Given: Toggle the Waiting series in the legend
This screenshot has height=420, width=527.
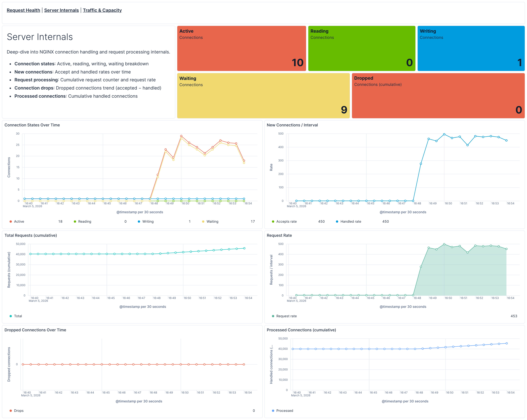Looking at the screenshot, I should click(212, 222).
